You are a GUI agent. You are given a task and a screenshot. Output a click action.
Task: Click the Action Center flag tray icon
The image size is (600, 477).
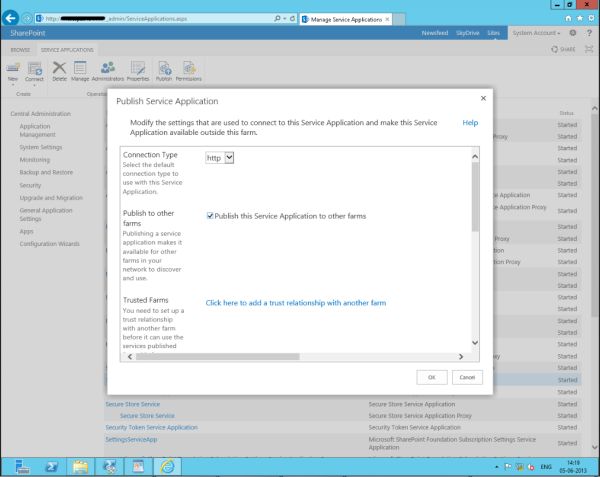[508, 467]
